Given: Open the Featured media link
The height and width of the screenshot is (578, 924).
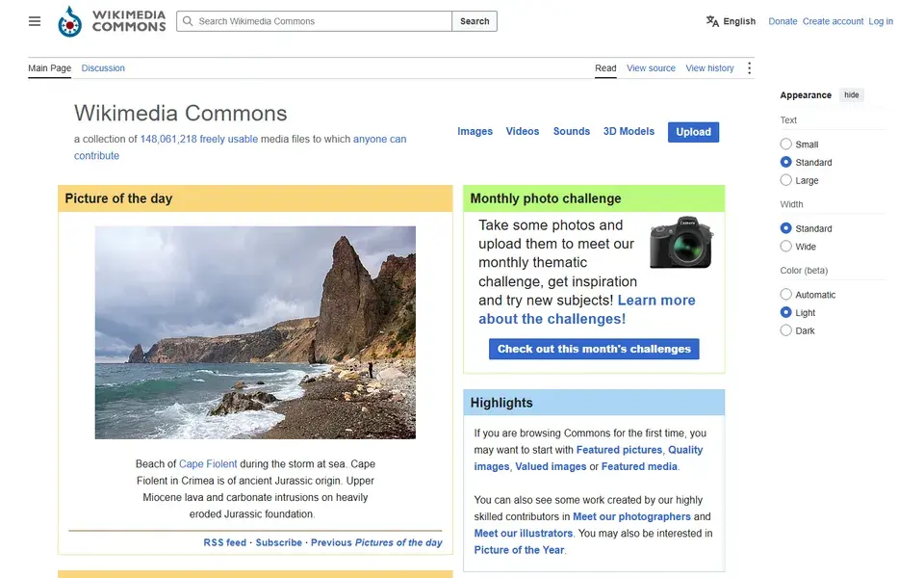Looking at the screenshot, I should pyautogui.click(x=639, y=466).
